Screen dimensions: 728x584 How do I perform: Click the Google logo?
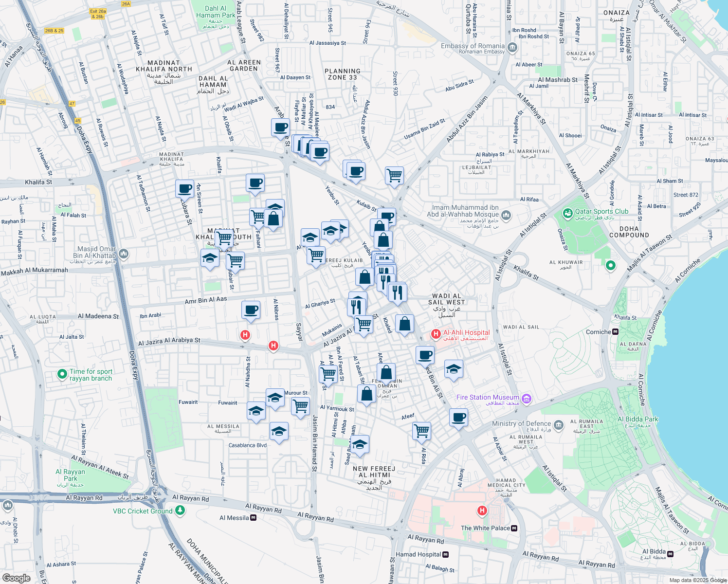pos(16,578)
